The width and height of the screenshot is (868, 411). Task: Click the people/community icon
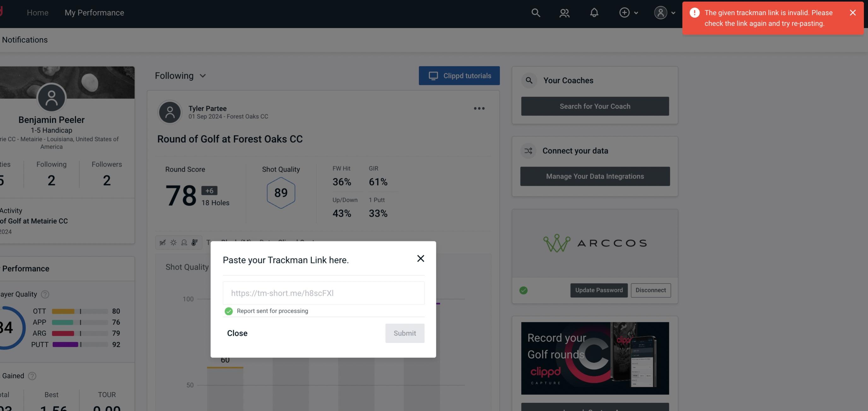click(564, 12)
